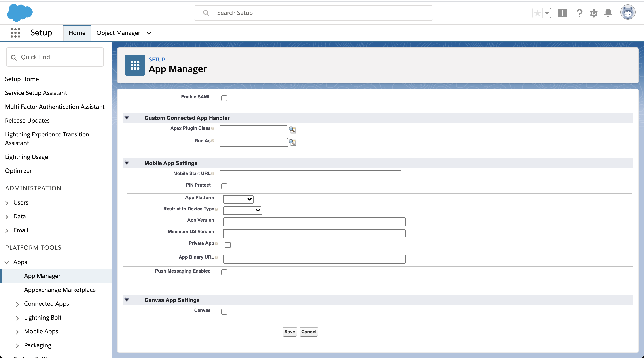Tick the Canvas checkbox

coord(224,311)
